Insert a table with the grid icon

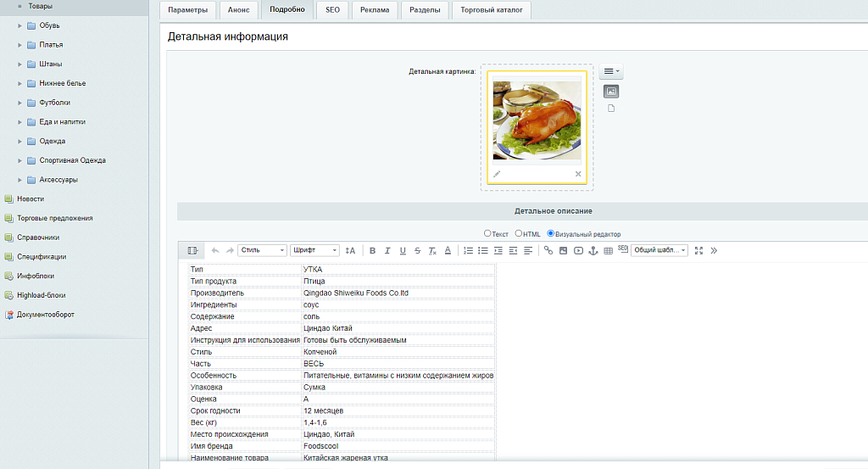tap(608, 250)
